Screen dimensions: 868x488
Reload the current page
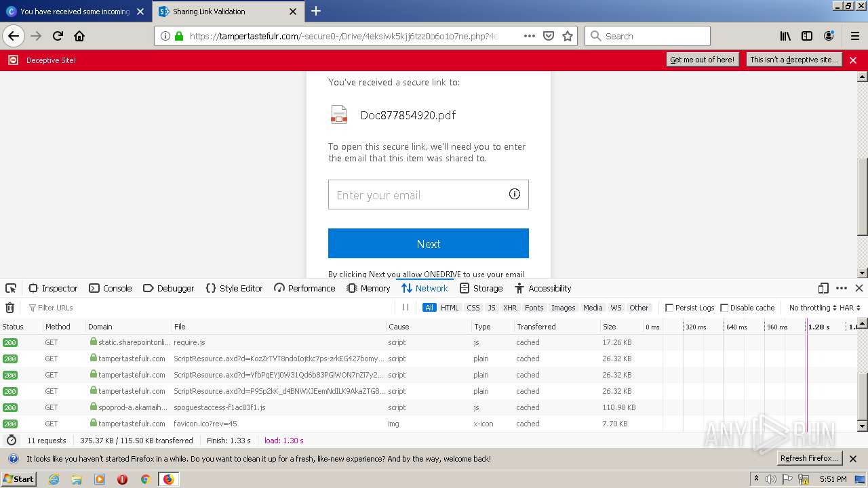[x=58, y=36]
